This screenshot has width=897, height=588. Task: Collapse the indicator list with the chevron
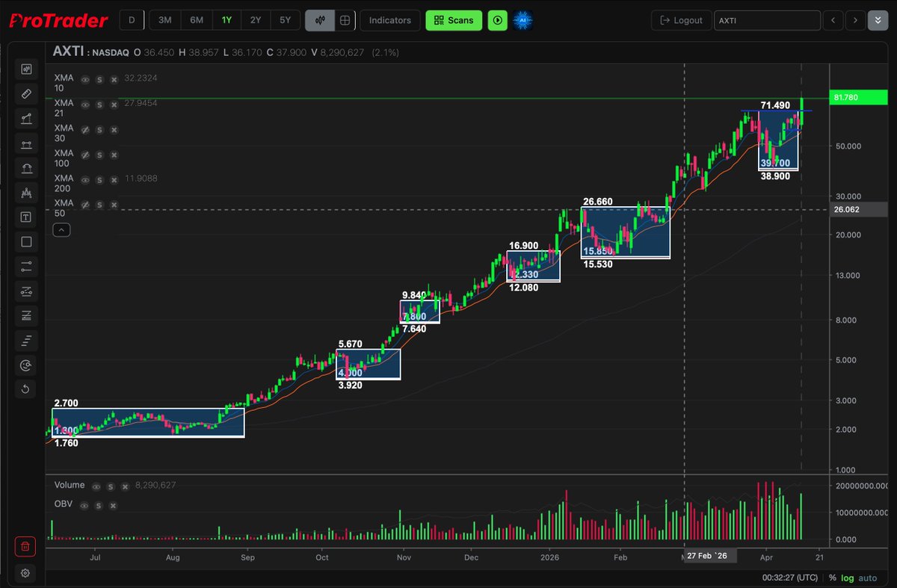[61, 229]
